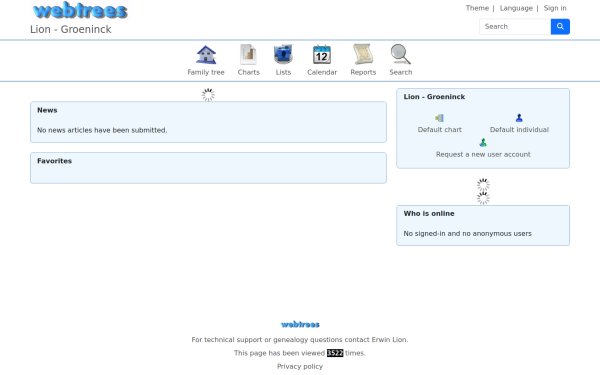
Task: Open the Charts menu icon
Action: tap(248, 54)
